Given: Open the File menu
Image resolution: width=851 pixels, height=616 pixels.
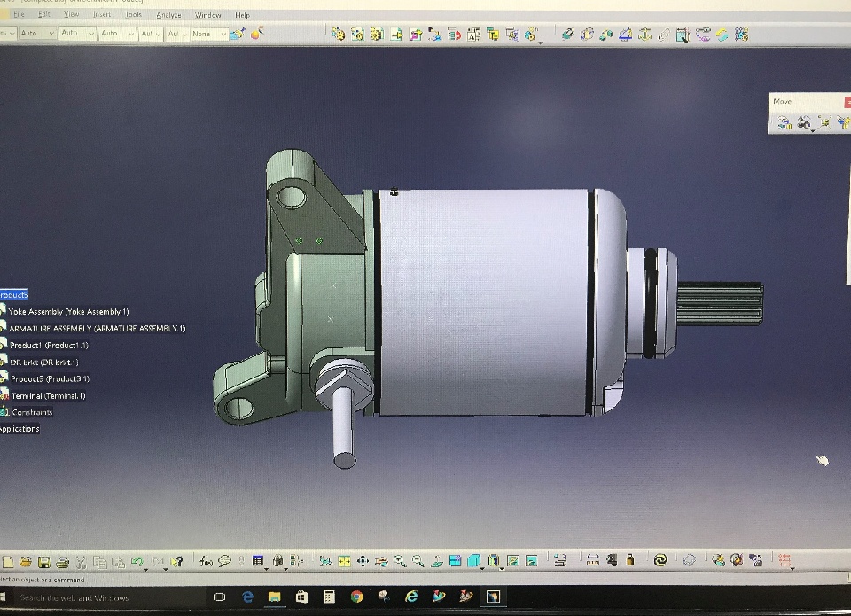Looking at the screenshot, I should [x=19, y=15].
